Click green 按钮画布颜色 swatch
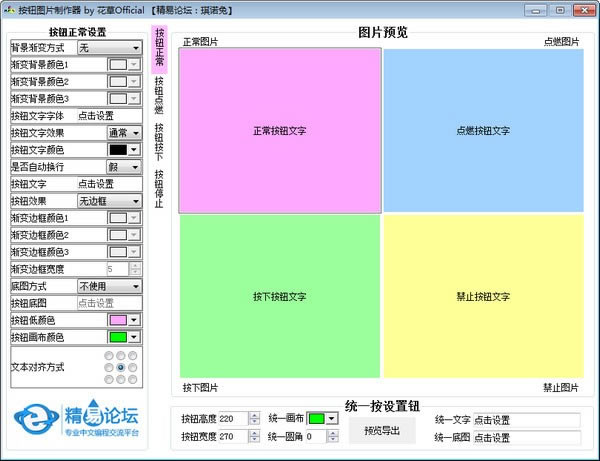600x461 pixels. coord(118,337)
